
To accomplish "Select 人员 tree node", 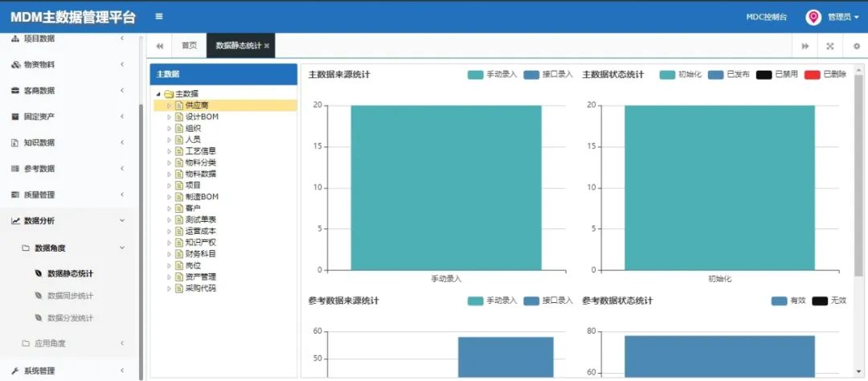I will (193, 140).
